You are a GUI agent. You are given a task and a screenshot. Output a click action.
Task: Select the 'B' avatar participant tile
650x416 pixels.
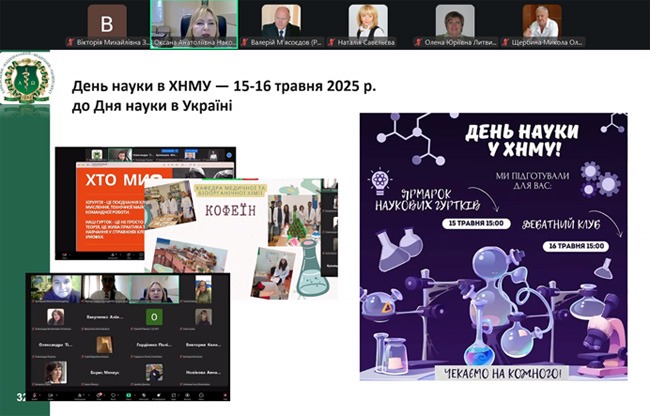(x=107, y=19)
